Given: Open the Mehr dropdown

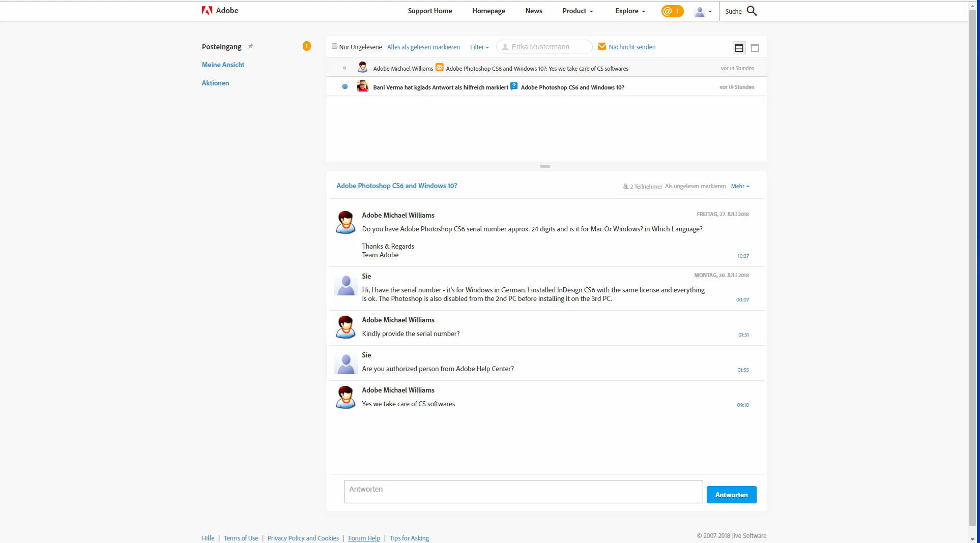Looking at the screenshot, I should pos(740,187).
